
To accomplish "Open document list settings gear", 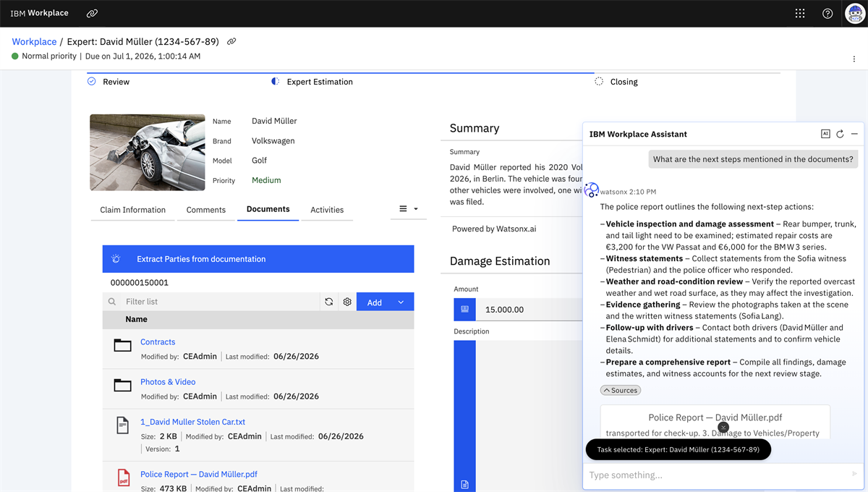I will tap(347, 302).
